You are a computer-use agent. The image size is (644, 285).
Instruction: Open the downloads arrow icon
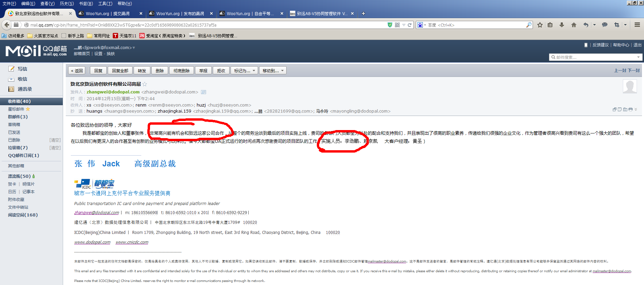click(562, 25)
